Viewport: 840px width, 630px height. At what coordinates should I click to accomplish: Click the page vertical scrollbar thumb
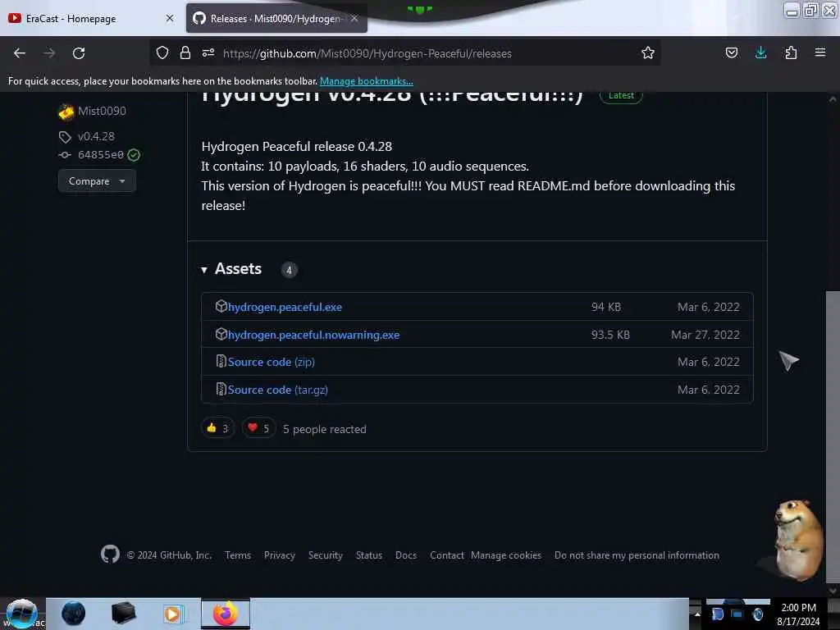click(x=833, y=436)
